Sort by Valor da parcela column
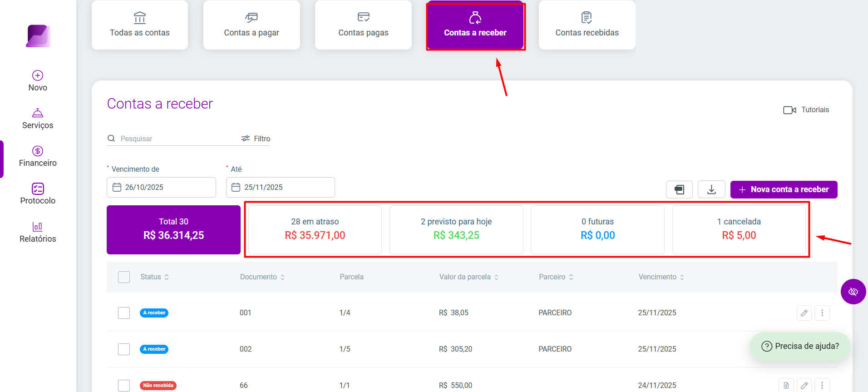This screenshot has height=392, width=868. pyautogui.click(x=469, y=277)
